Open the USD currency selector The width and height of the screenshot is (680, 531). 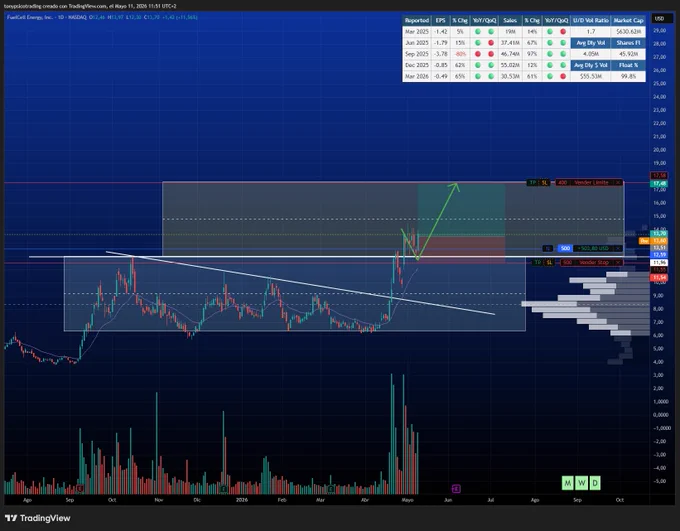click(660, 19)
